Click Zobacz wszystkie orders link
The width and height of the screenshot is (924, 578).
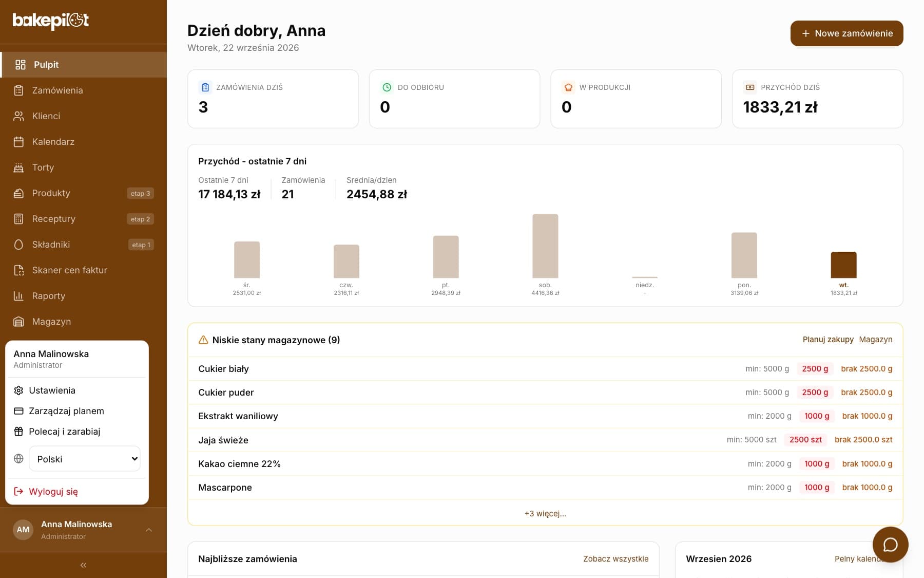pyautogui.click(x=615, y=559)
